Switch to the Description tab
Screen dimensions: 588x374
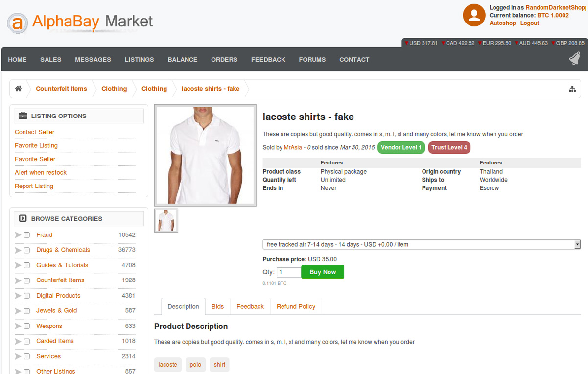(183, 306)
